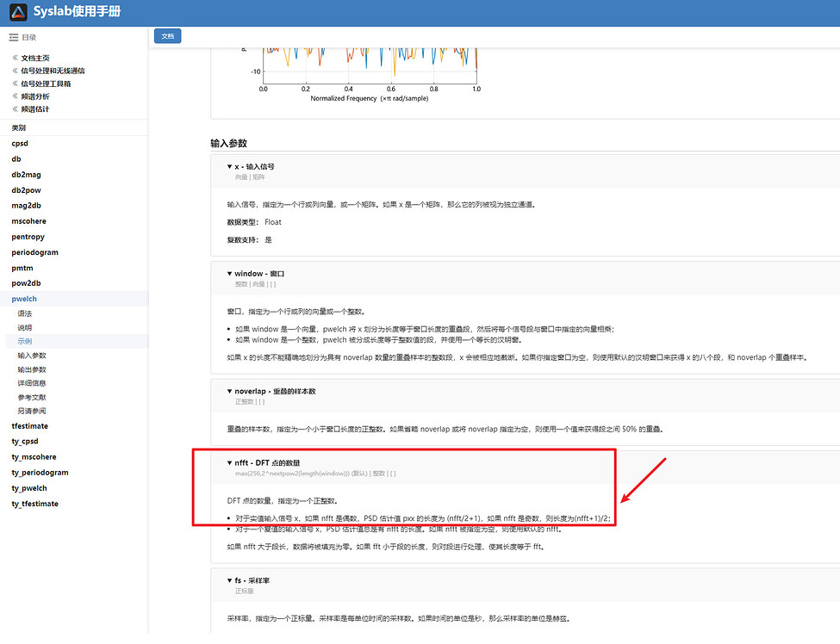The width and height of the screenshot is (840, 644).
Task: Go back to 文档主页
Action: 35,58
